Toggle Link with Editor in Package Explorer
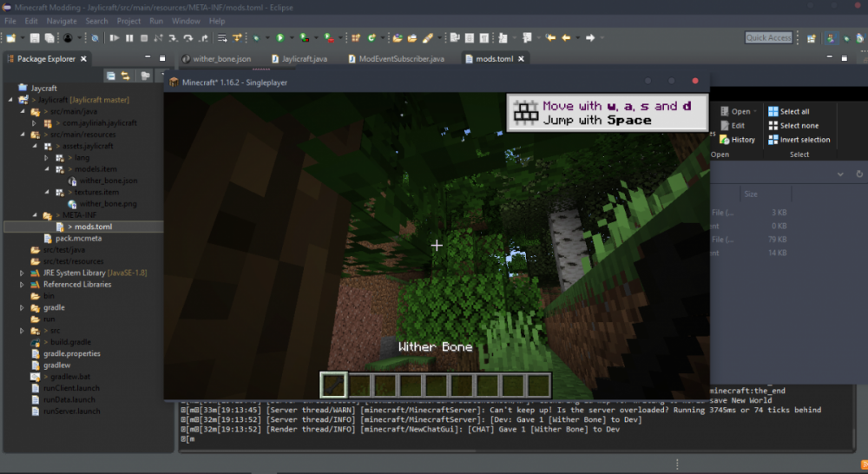The width and height of the screenshot is (868, 474). pos(126,76)
